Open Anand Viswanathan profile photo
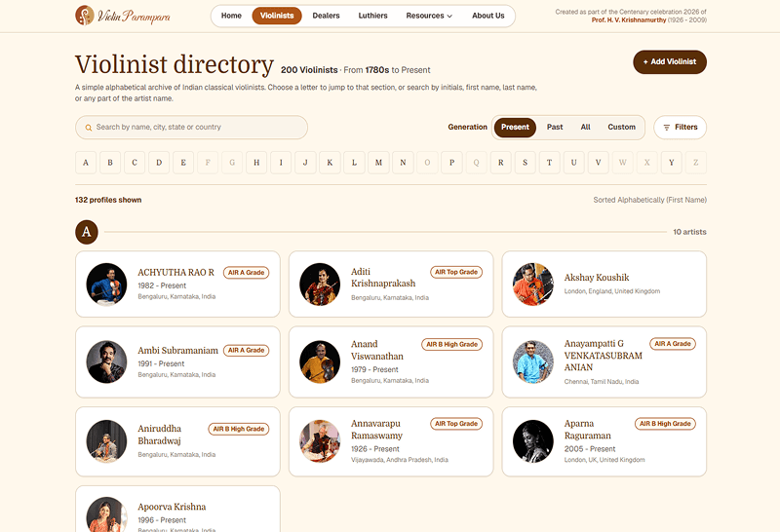Viewport: 780px width, 532px height. coord(320,361)
